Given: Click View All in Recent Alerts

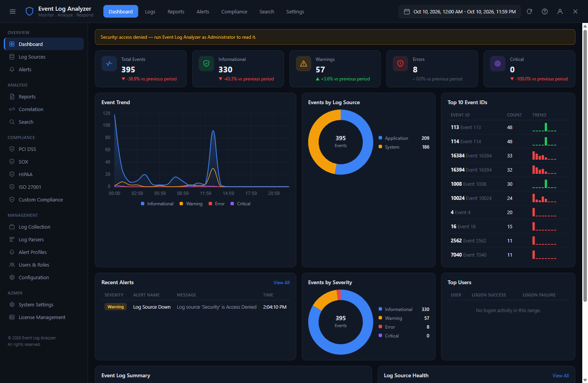Looking at the screenshot, I should coord(281,283).
